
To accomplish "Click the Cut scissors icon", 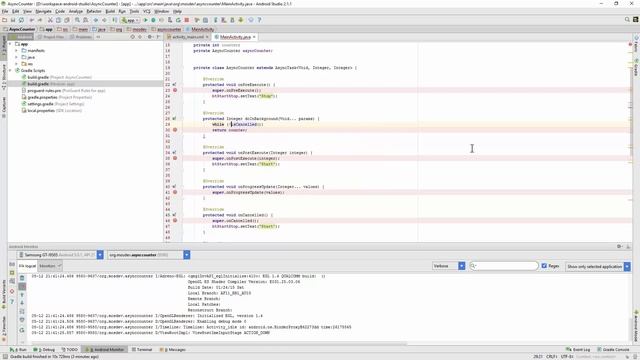I will coord(50,20).
